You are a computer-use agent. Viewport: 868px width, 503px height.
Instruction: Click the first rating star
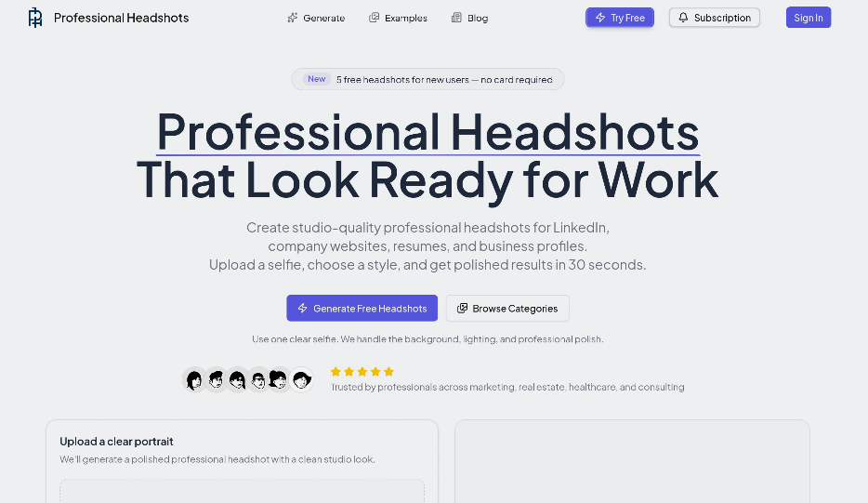point(335,372)
